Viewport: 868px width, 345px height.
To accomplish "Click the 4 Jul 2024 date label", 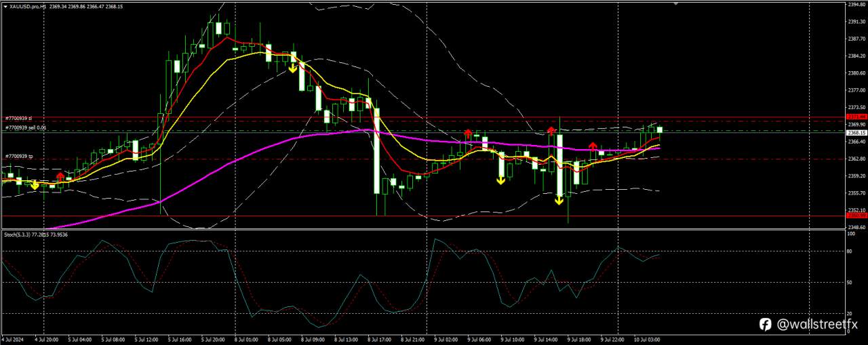I will point(13,338).
